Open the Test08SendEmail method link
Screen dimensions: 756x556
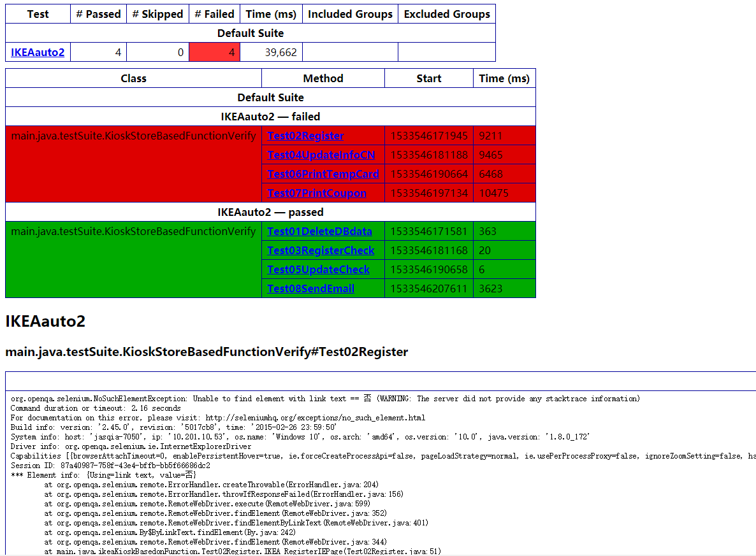click(x=310, y=289)
